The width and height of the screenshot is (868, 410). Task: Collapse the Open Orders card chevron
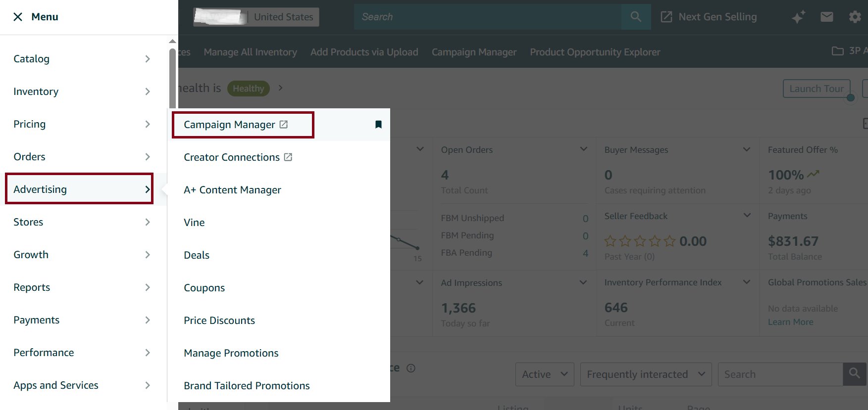pyautogui.click(x=584, y=149)
